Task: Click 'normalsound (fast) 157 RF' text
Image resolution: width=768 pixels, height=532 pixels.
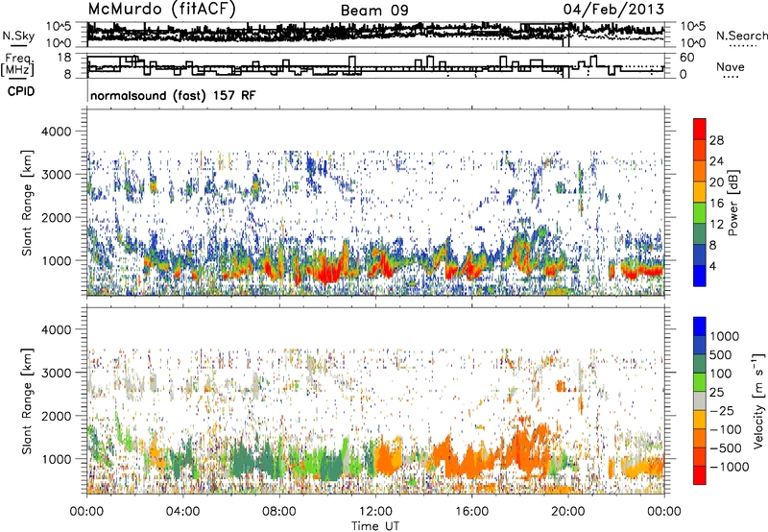Action: (173, 95)
